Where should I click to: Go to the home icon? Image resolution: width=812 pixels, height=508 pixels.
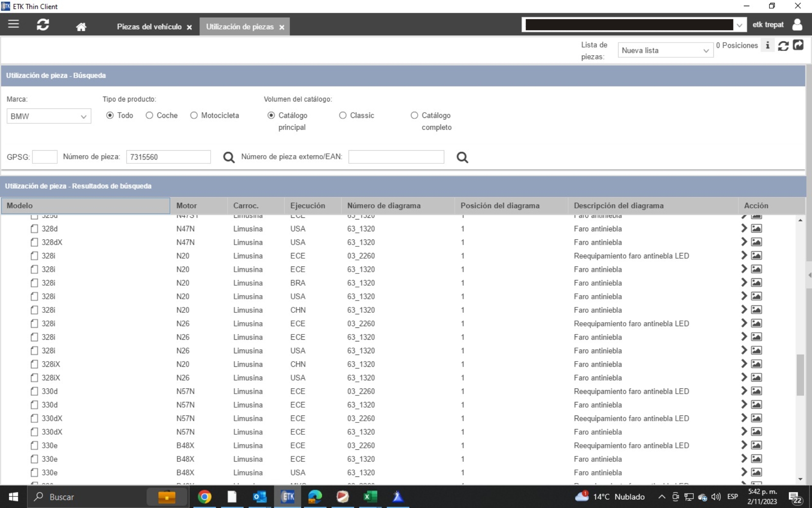(81, 27)
